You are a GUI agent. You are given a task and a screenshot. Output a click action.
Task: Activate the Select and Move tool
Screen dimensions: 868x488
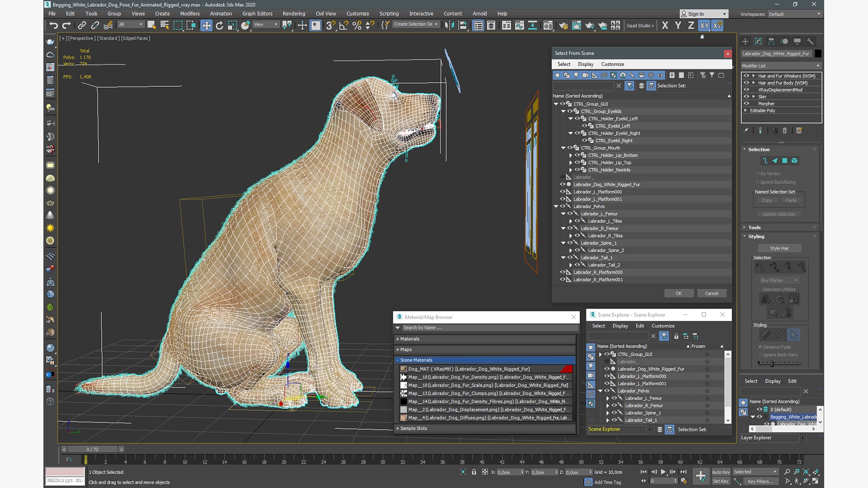click(x=206, y=25)
